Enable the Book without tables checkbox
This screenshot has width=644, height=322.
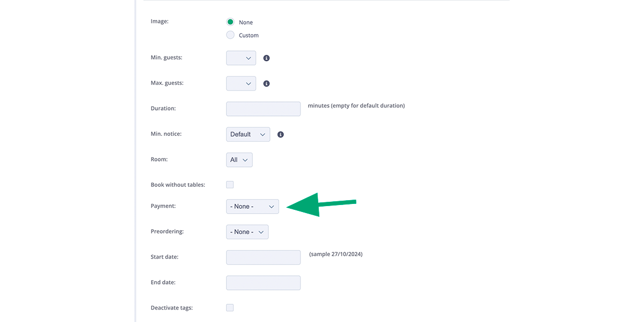point(230,184)
